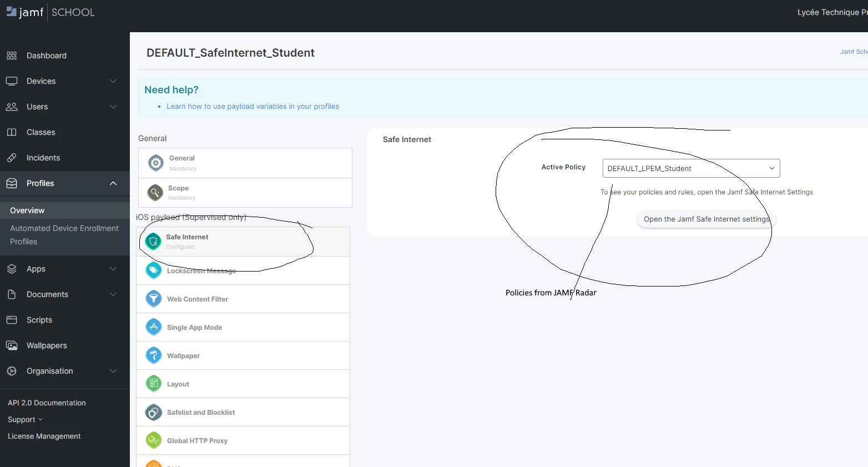The width and height of the screenshot is (868, 467).
Task: Select the Global HTTP Proxy payload
Action: (243, 440)
